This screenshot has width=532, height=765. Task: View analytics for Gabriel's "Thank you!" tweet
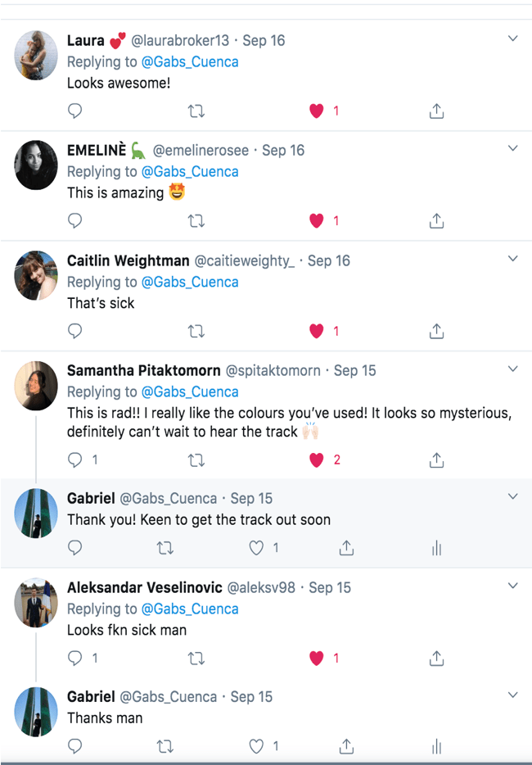(x=436, y=548)
